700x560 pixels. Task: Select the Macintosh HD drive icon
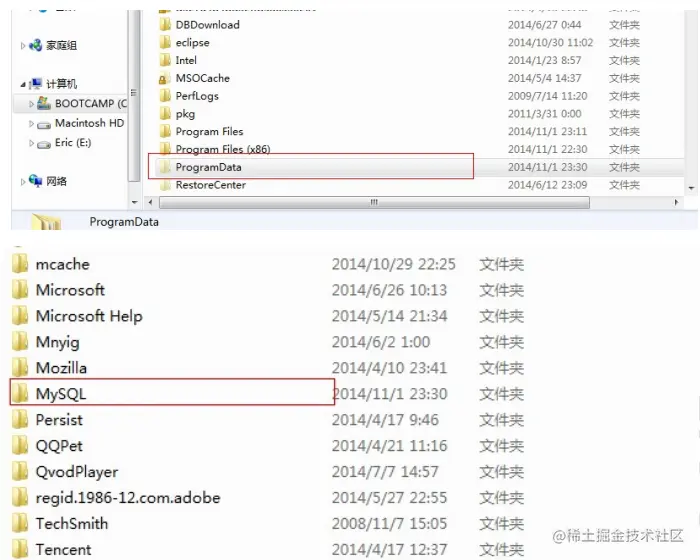(43, 124)
